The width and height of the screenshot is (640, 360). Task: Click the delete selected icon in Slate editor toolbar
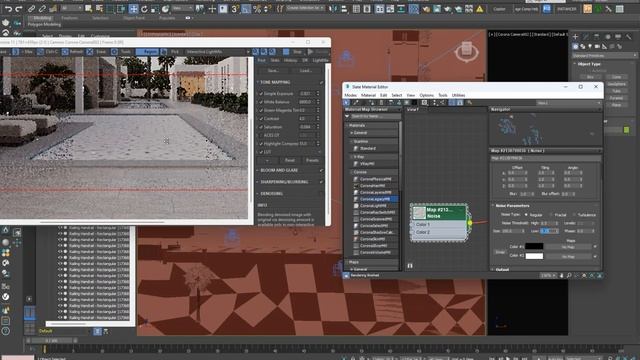tap(381, 102)
